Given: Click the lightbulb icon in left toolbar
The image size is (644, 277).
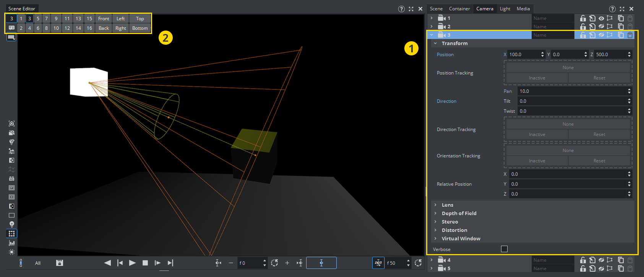Looking at the screenshot, I should tap(12, 224).
